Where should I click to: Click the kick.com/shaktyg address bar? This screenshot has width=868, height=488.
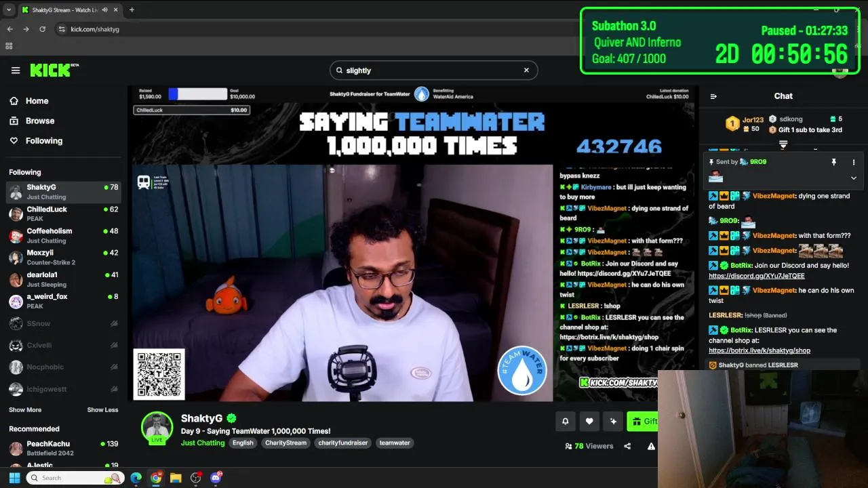(x=95, y=29)
